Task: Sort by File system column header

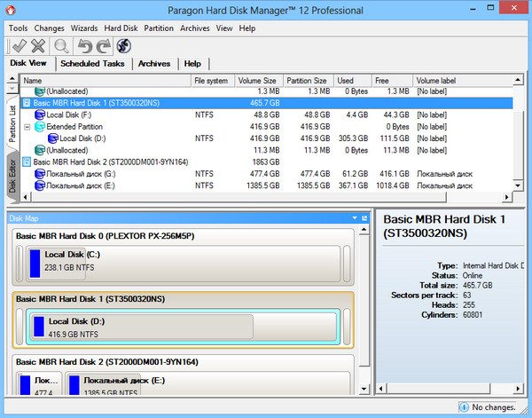Action: click(213, 81)
